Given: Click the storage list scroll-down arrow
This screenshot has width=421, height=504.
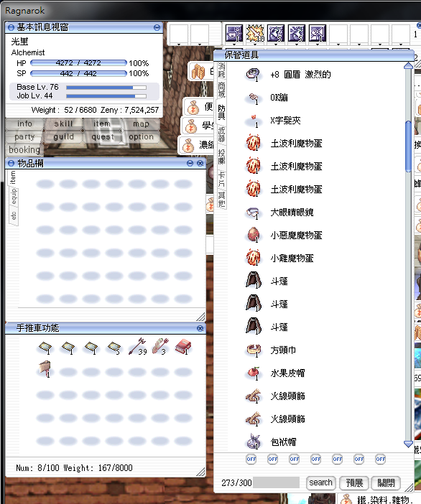Looking at the screenshot, I should click(408, 444).
